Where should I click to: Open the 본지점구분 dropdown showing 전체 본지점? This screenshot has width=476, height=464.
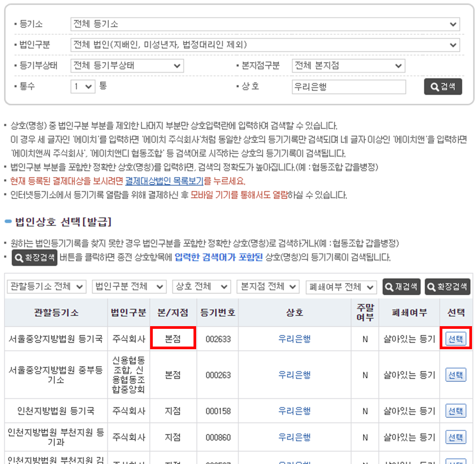click(348, 66)
